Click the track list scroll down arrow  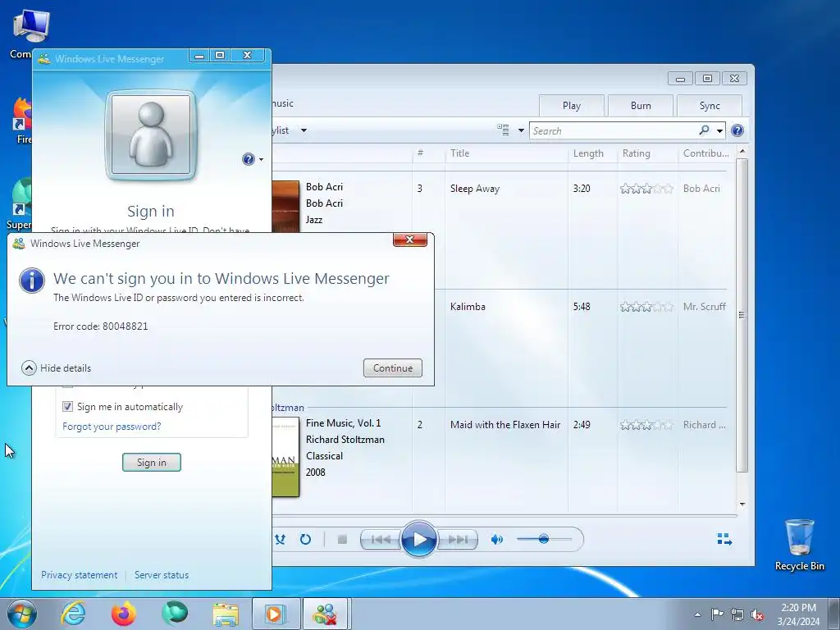[742, 504]
